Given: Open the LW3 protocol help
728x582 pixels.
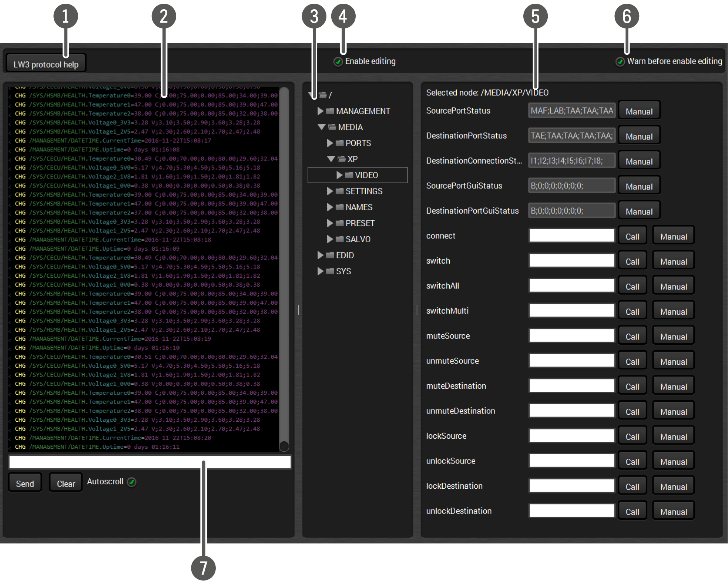Looking at the screenshot, I should tap(46, 64).
